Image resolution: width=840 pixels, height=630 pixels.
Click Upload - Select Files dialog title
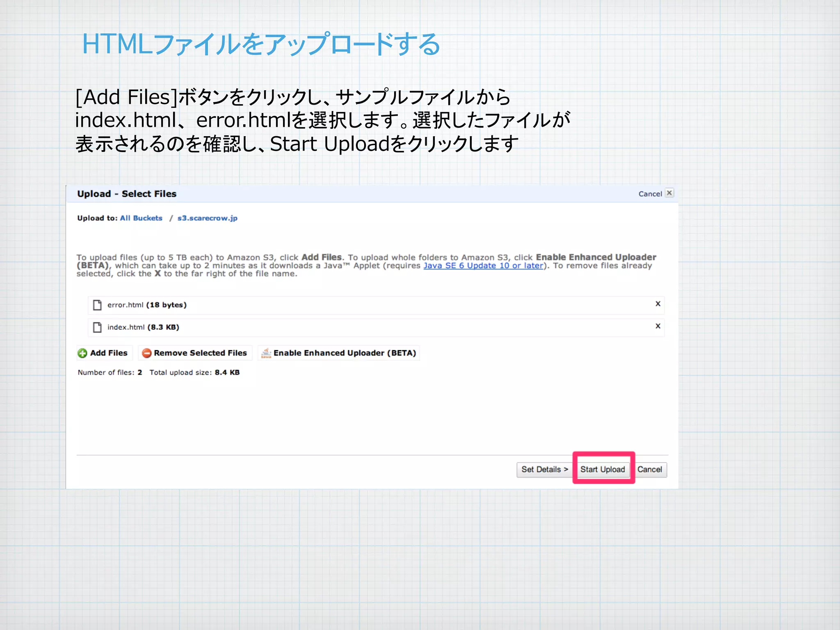click(127, 194)
